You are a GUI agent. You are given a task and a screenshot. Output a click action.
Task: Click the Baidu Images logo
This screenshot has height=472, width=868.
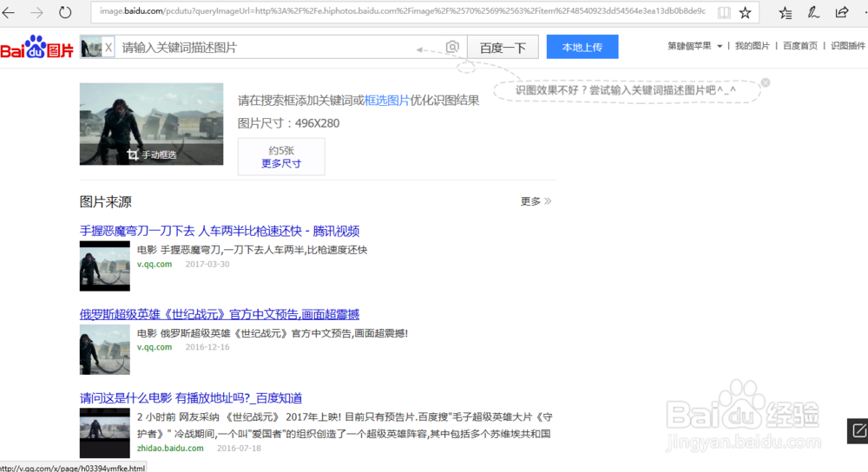click(x=36, y=47)
